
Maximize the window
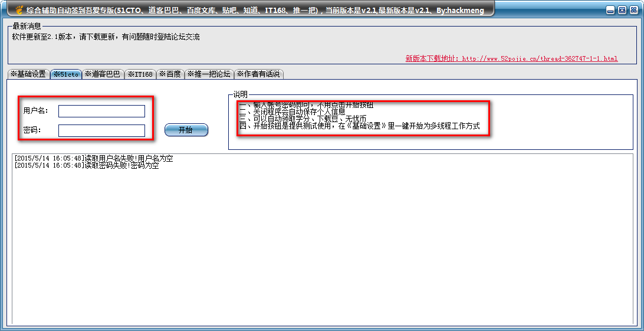pos(622,10)
